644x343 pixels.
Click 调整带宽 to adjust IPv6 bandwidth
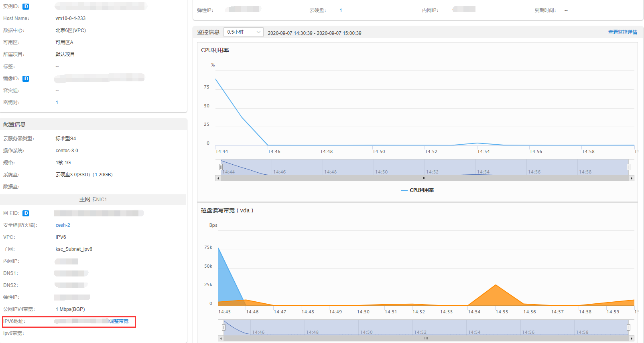[119, 321]
